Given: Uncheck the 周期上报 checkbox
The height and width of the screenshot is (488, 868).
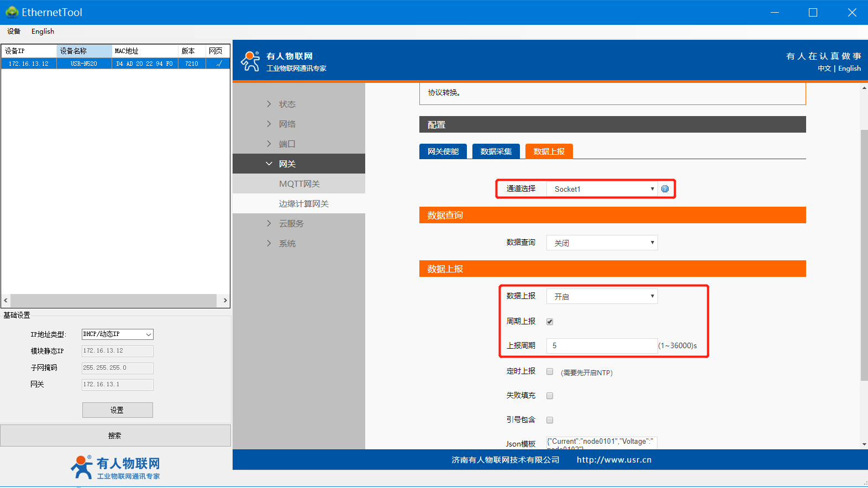Looking at the screenshot, I should (x=550, y=322).
